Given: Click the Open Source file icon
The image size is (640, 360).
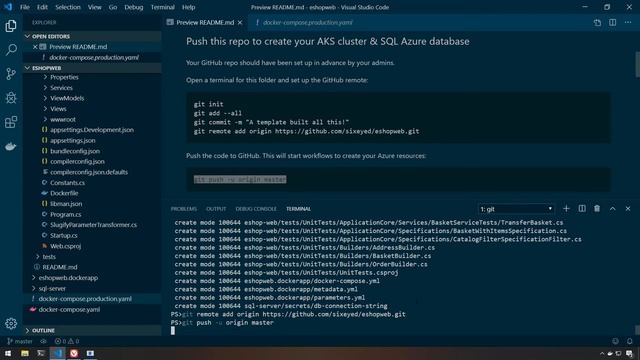Looking at the screenshot, I should (597, 23).
